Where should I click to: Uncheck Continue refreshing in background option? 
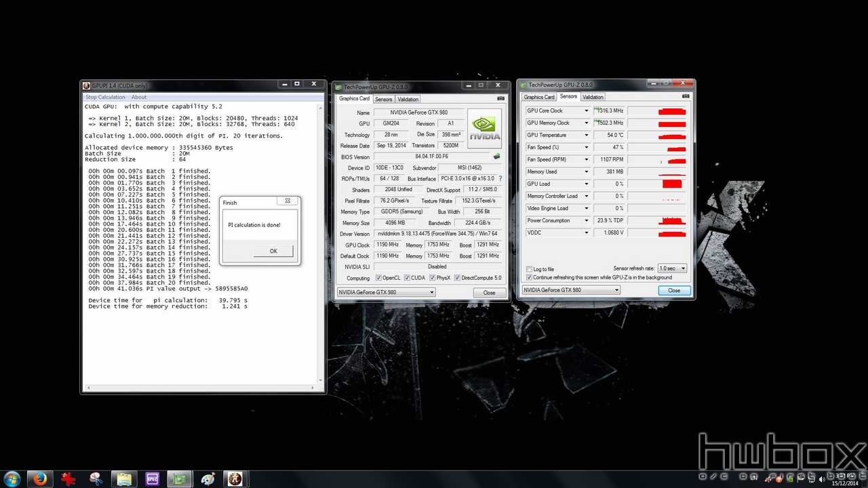coord(530,277)
